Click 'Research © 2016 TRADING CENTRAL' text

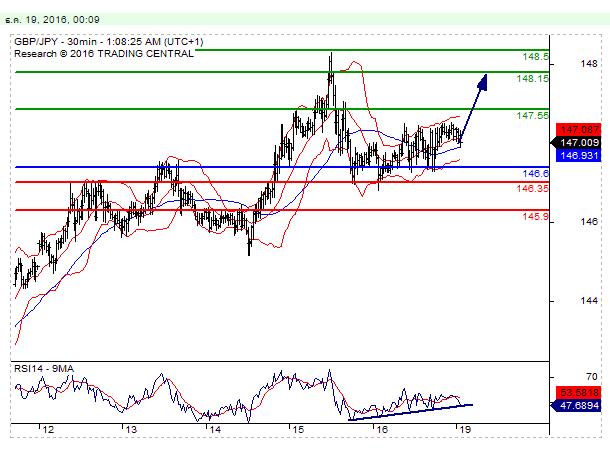click(x=104, y=54)
